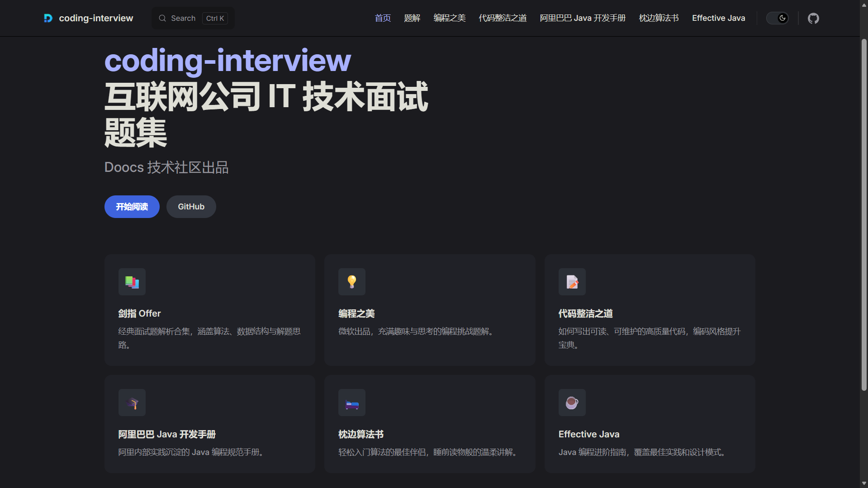Image resolution: width=868 pixels, height=488 pixels.
Task: Click the magnifier icon in search bar
Action: [162, 18]
